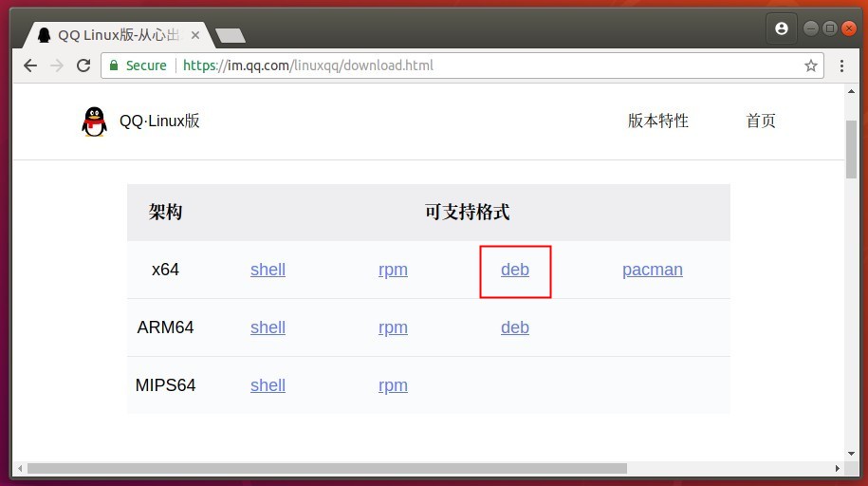
Task: Bookmark this page with the star icon
Action: 811,65
